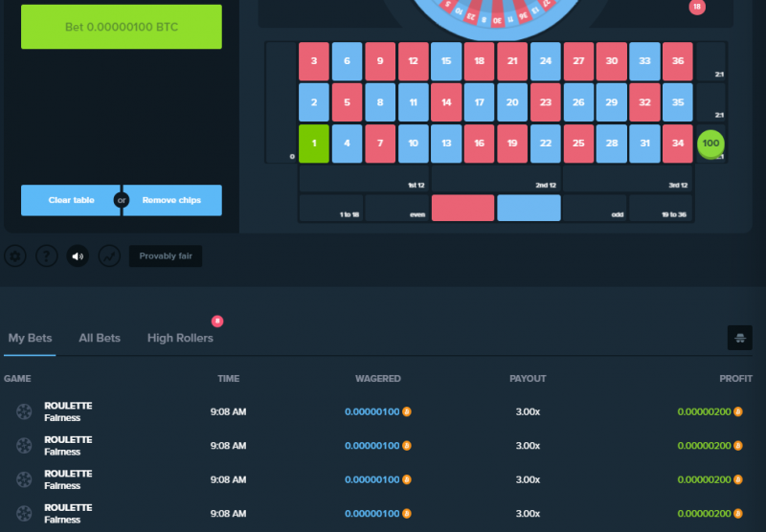Place chip on number 8
The width and height of the screenshot is (766, 532).
click(x=380, y=102)
